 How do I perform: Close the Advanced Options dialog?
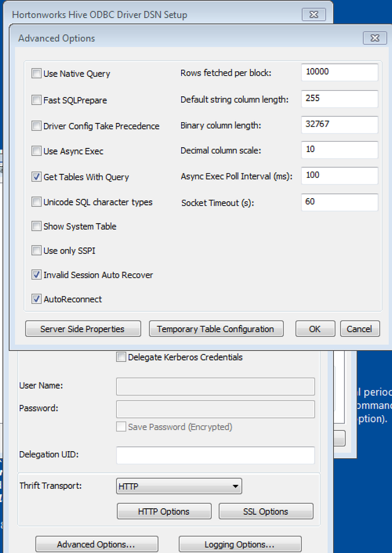pyautogui.click(x=375, y=38)
